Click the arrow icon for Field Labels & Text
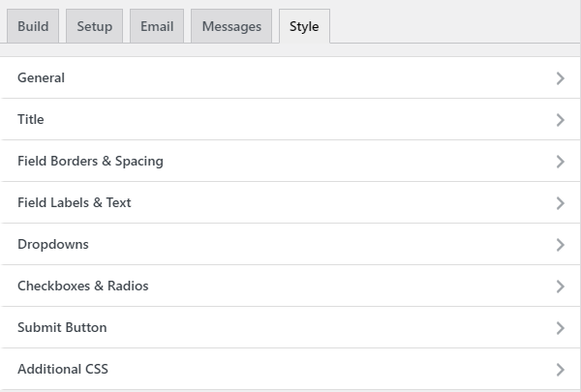The width and height of the screenshot is (581, 392). coord(560,203)
